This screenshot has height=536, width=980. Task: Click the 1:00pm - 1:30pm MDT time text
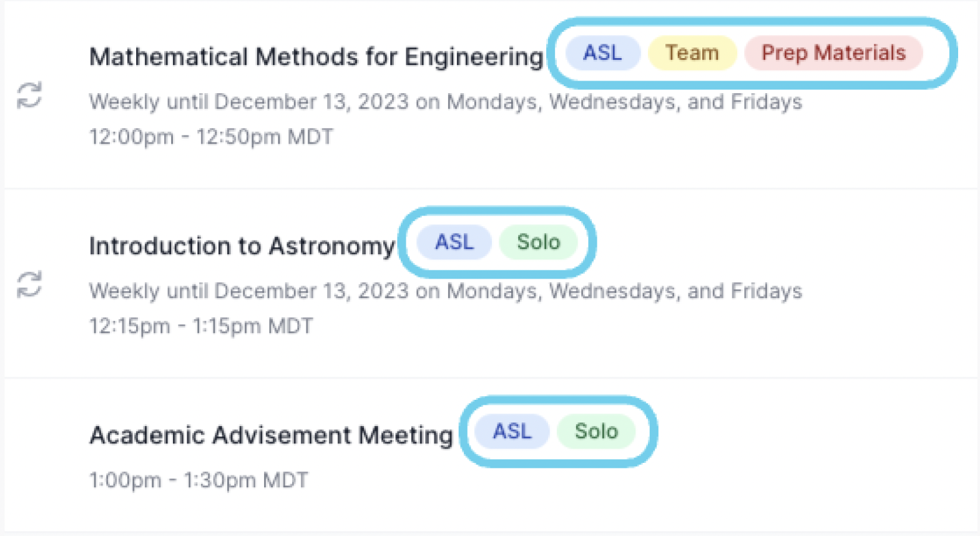tap(198, 480)
